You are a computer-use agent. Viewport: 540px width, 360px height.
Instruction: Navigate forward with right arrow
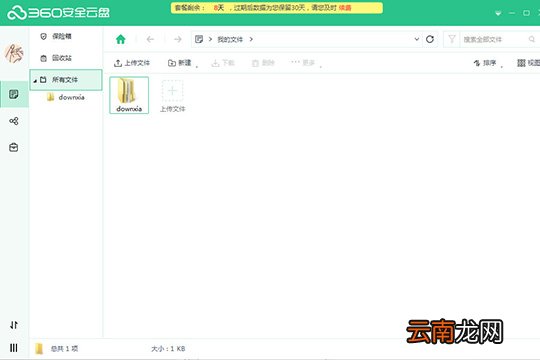178,39
